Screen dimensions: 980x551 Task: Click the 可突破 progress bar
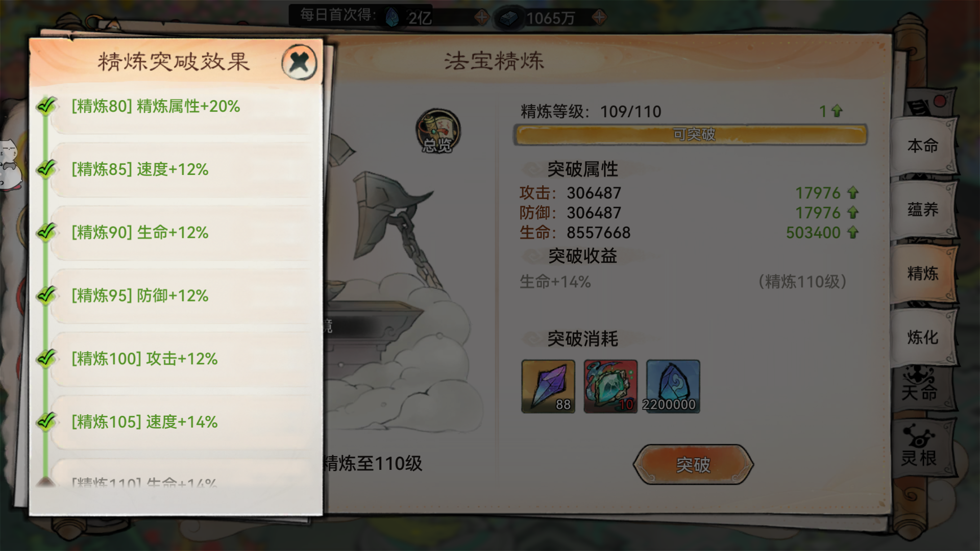(690, 135)
